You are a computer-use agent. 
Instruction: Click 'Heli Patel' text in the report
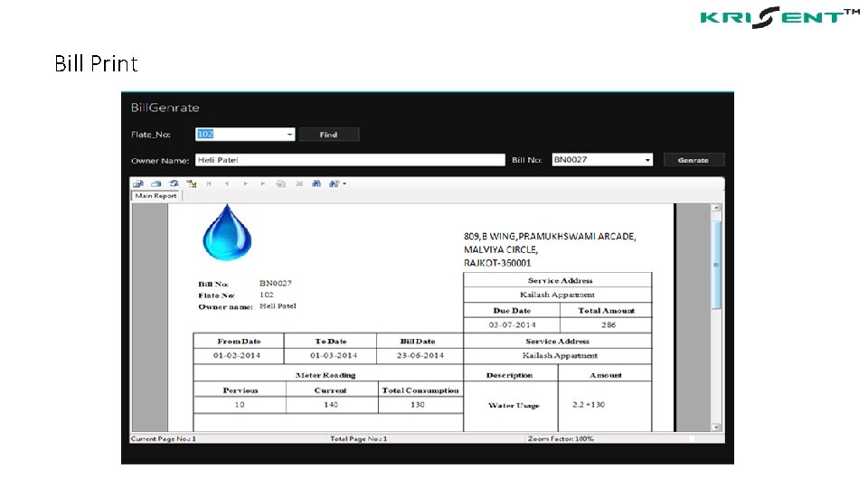[x=278, y=306]
